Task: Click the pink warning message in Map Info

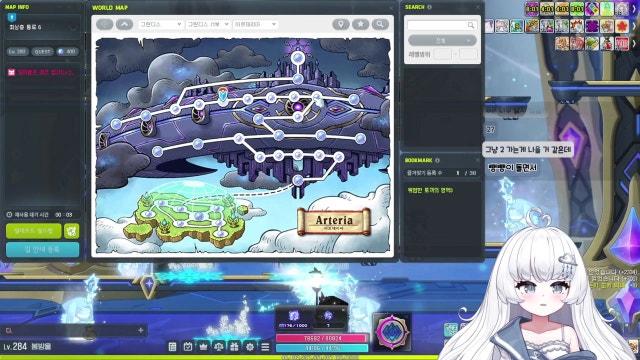Action: 41,72
